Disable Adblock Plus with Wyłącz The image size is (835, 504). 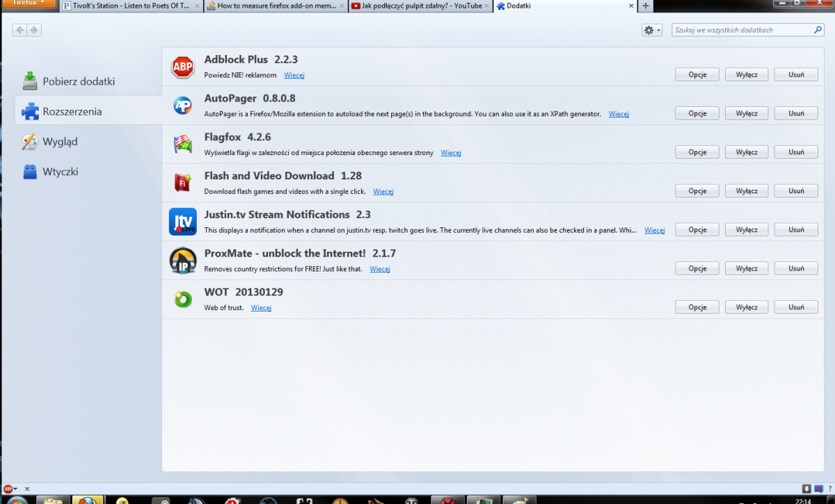point(747,74)
